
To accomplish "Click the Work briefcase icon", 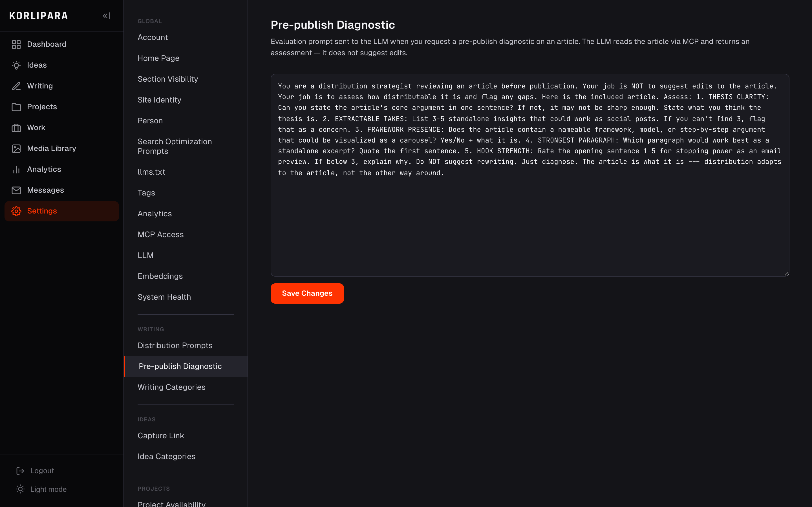I will coord(16,127).
